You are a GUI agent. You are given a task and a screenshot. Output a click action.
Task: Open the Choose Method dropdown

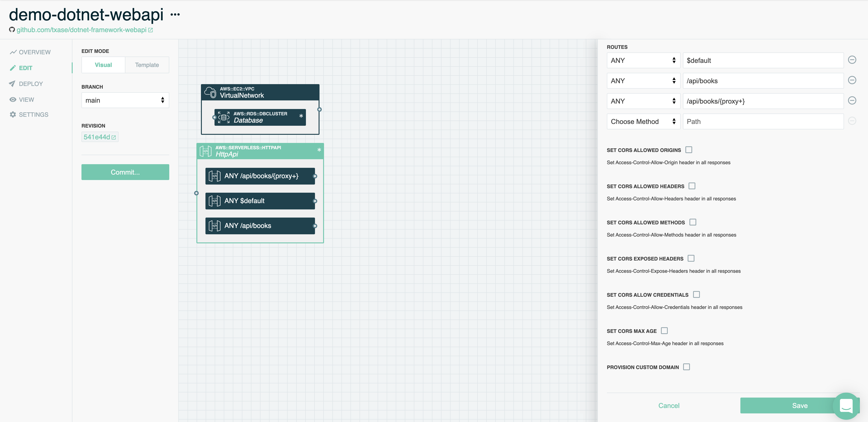click(643, 121)
